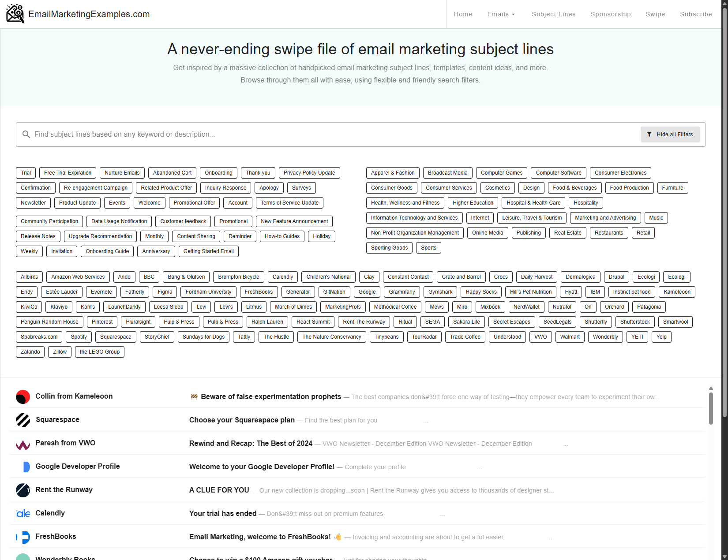Filter by Kameleoon brand tag
The width and height of the screenshot is (728, 560).
677,292
